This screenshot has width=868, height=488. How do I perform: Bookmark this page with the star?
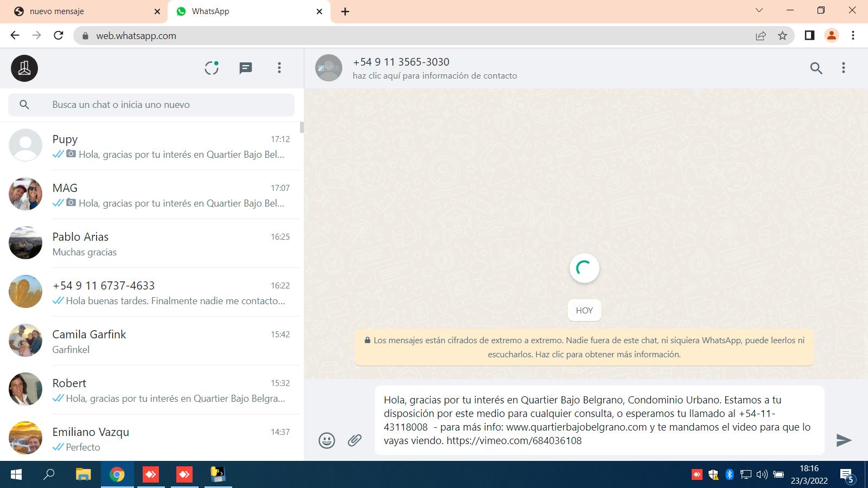click(x=782, y=36)
